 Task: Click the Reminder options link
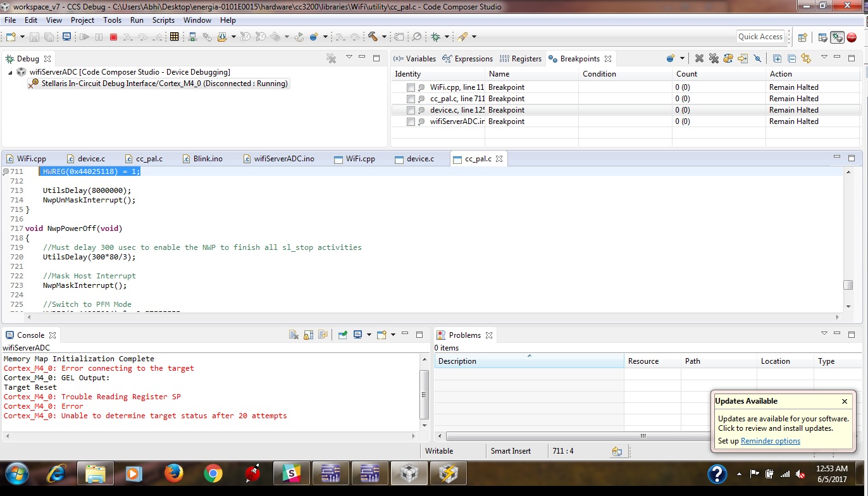click(x=771, y=441)
